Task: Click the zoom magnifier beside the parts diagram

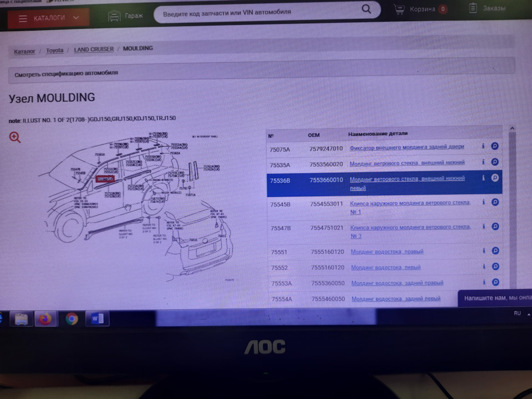Action: [14, 137]
